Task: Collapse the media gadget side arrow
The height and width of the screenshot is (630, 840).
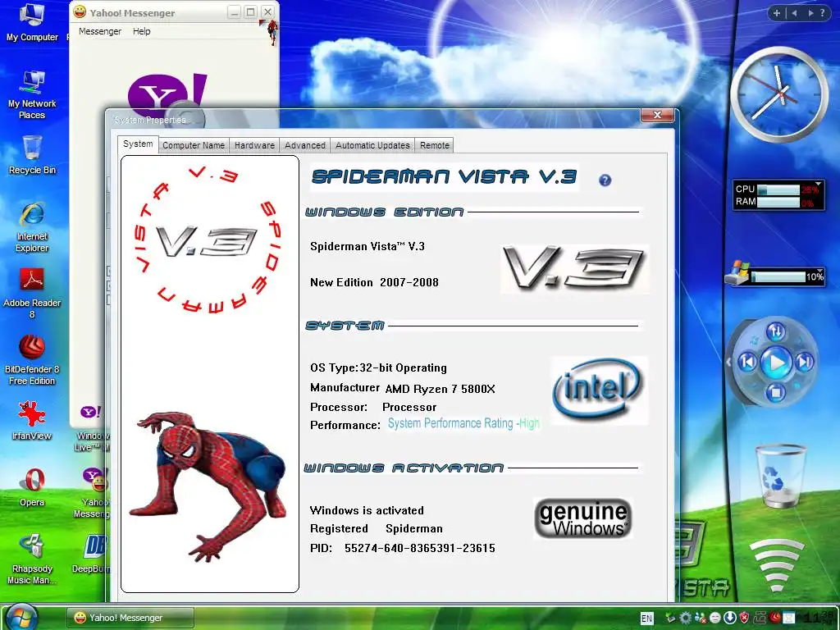Action: (x=728, y=362)
